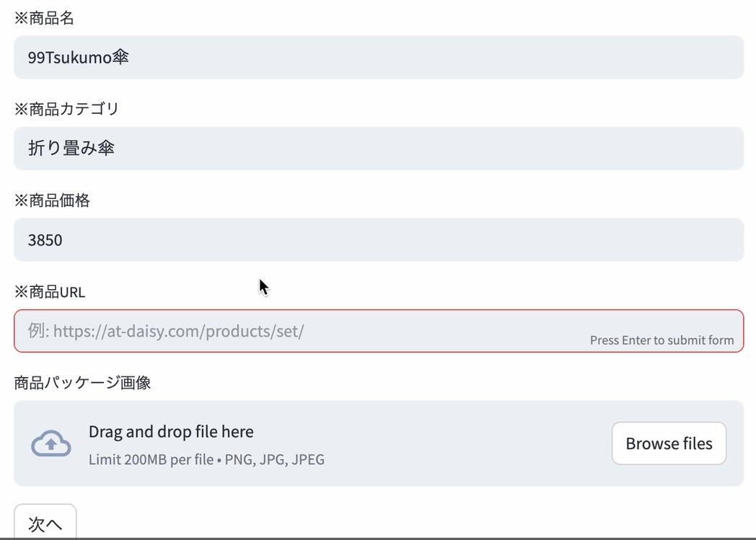Viewport: 756px width, 540px height.
Task: Click the 次へ button
Action: coord(45,523)
